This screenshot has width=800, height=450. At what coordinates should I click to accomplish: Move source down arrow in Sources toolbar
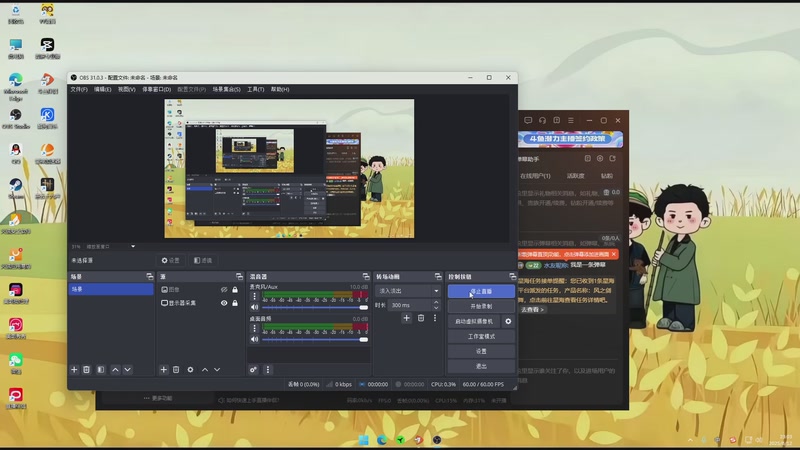(x=217, y=369)
